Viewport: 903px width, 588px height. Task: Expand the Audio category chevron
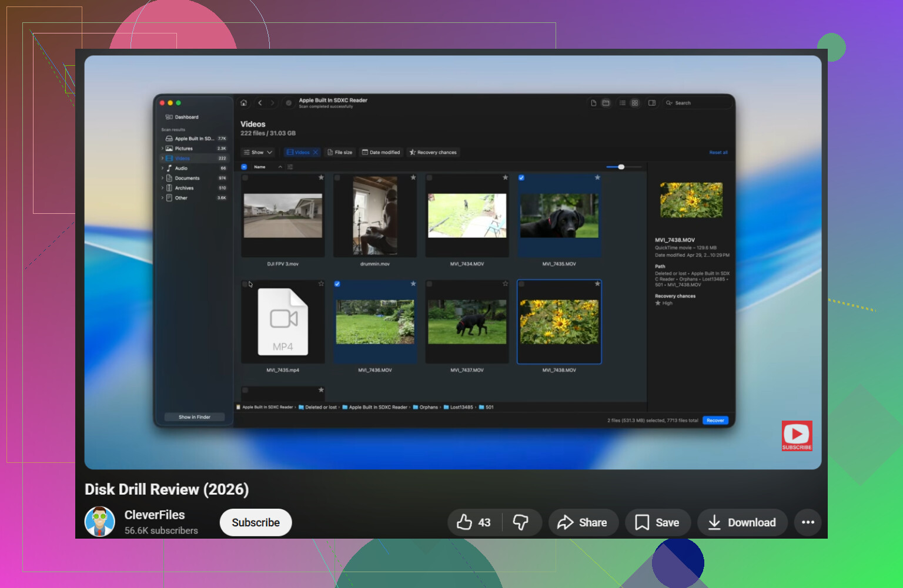click(x=162, y=168)
